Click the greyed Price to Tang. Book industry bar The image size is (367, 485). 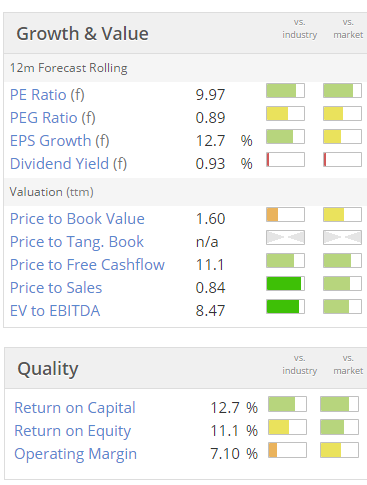pyautogui.click(x=285, y=238)
